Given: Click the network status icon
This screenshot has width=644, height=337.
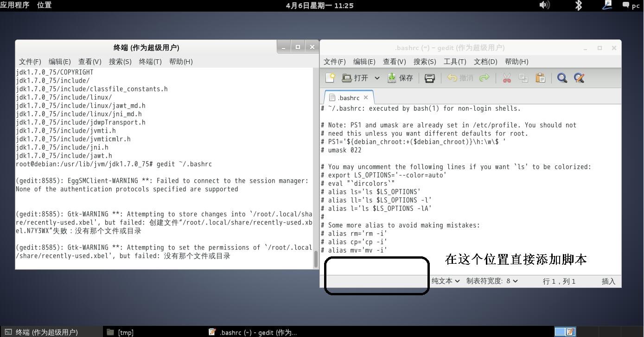Looking at the screenshot, I should click(x=607, y=5).
